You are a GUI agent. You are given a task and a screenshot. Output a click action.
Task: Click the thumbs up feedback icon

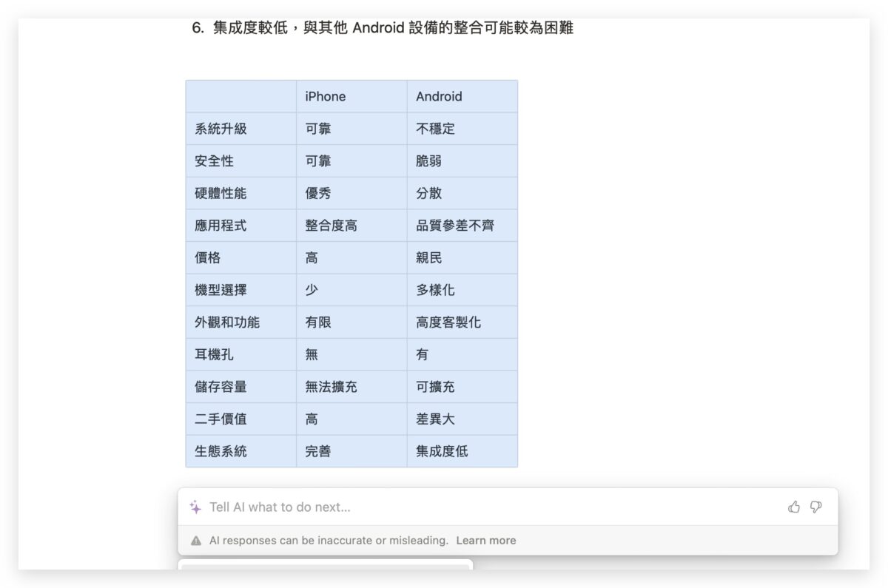pos(794,507)
